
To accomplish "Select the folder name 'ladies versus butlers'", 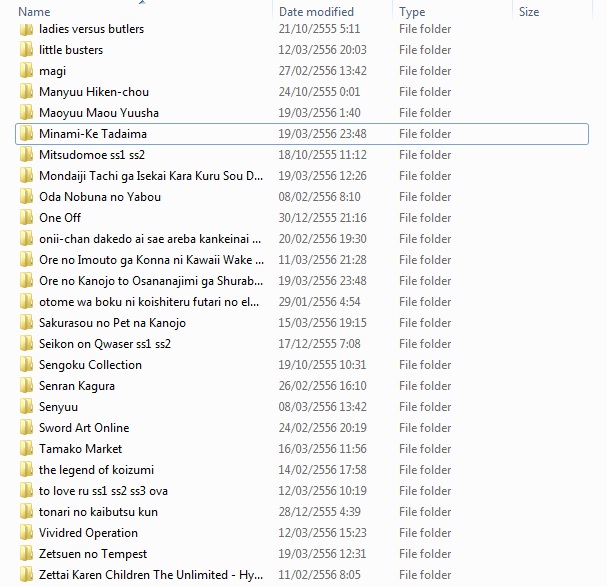I will (x=91, y=29).
